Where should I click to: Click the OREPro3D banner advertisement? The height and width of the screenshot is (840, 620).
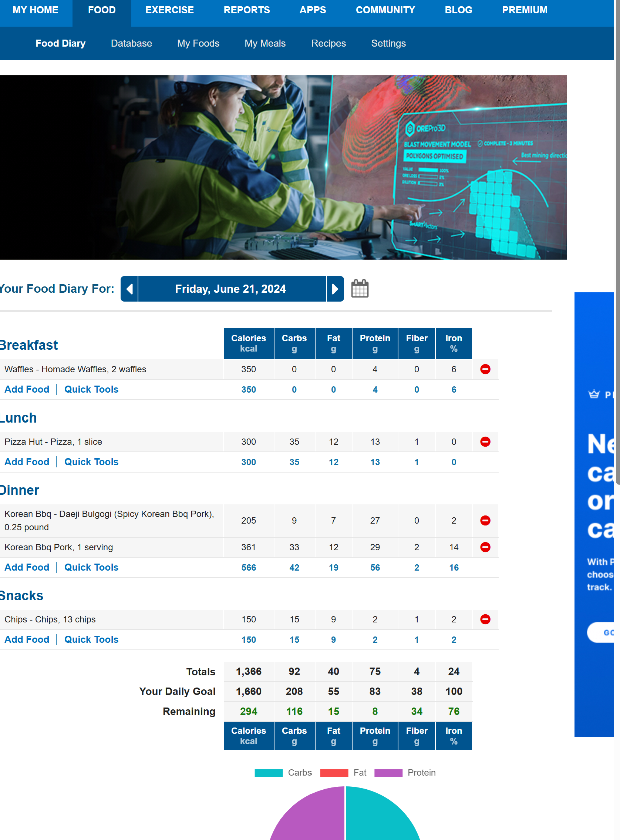coord(283,167)
